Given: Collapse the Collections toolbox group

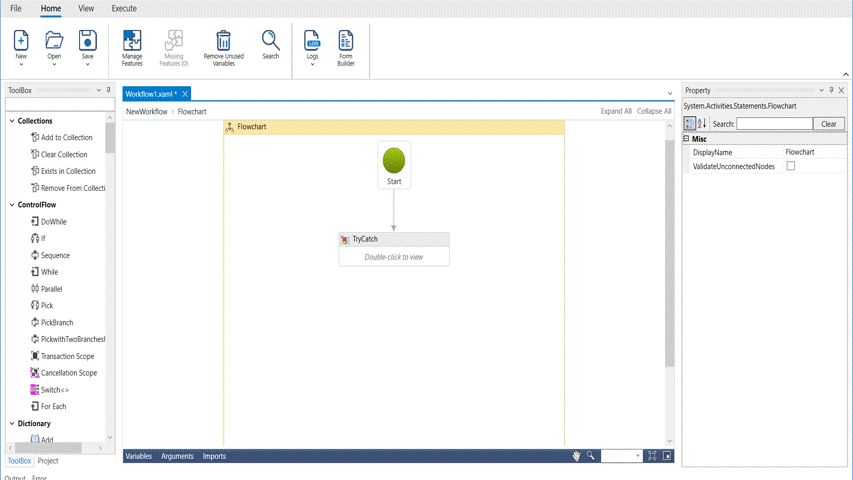Looking at the screenshot, I should click(11, 121).
